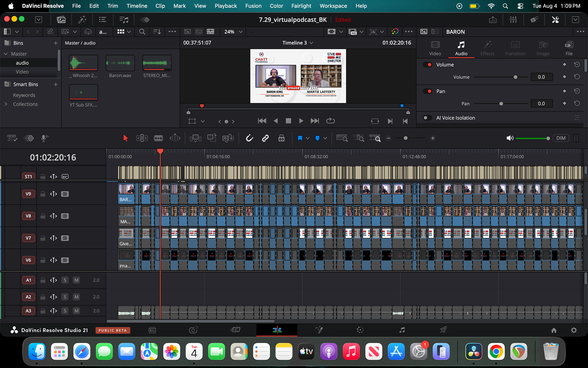Switch to the Deliver page
The height and width of the screenshot is (368, 588).
coord(443,330)
